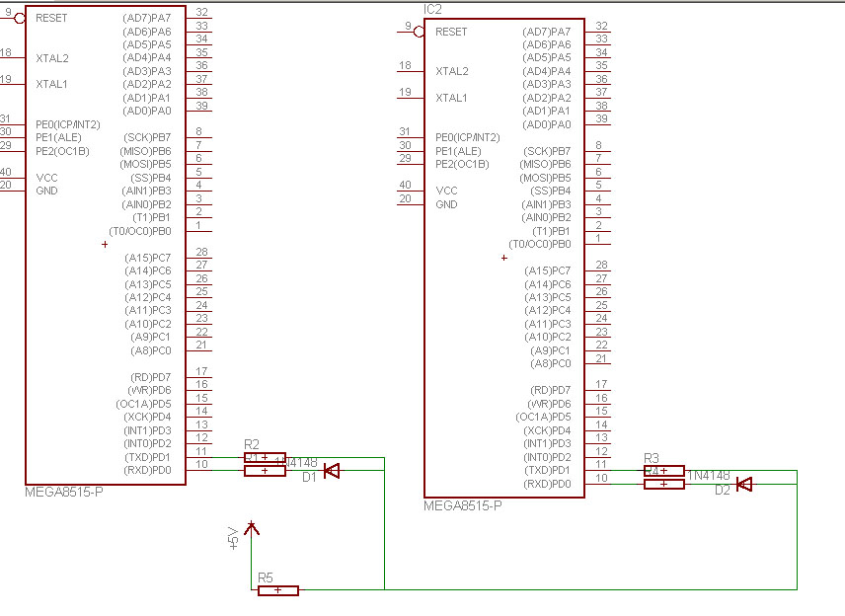Image resolution: width=845 pixels, height=616 pixels.
Task: Click the IC2 name label
Action: pos(432,9)
